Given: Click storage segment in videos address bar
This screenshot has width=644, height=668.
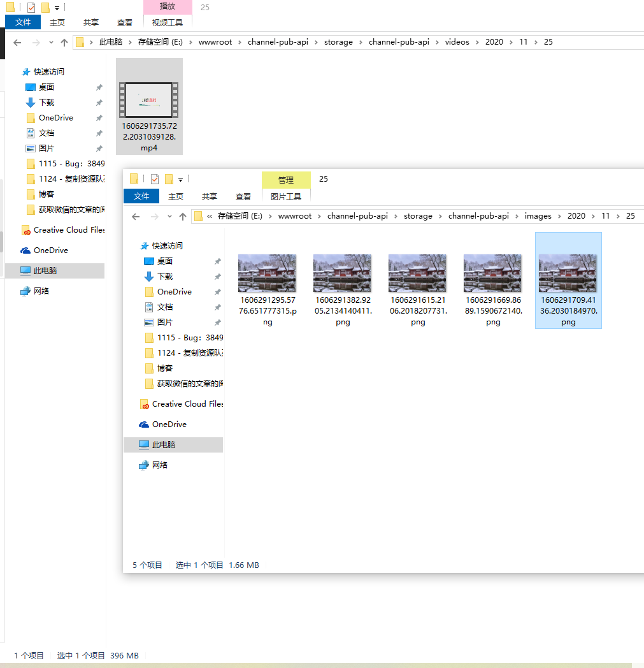Looking at the screenshot, I should (x=338, y=42).
